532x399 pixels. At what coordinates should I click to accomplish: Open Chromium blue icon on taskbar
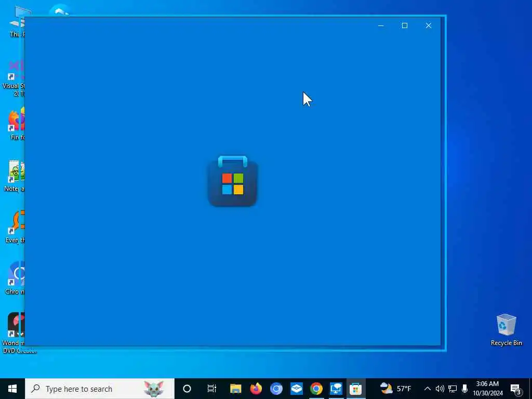tap(276, 389)
